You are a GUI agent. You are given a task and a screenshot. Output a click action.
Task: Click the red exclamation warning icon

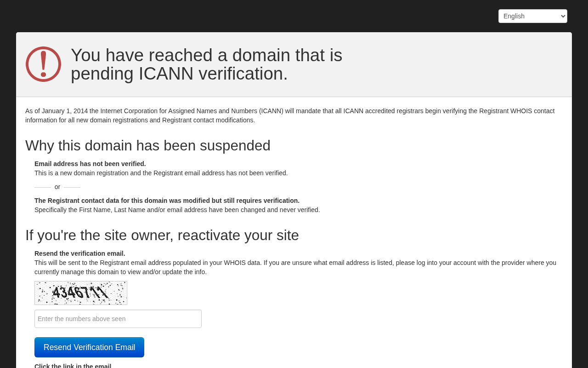(43, 64)
